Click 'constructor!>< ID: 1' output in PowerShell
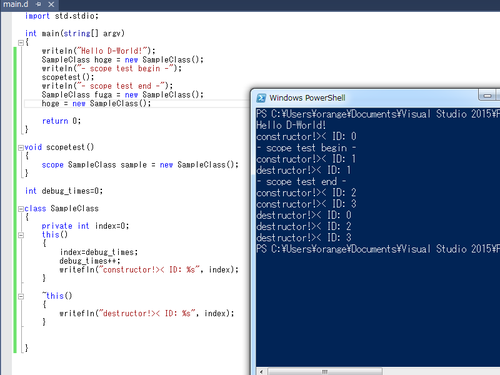 click(306, 159)
